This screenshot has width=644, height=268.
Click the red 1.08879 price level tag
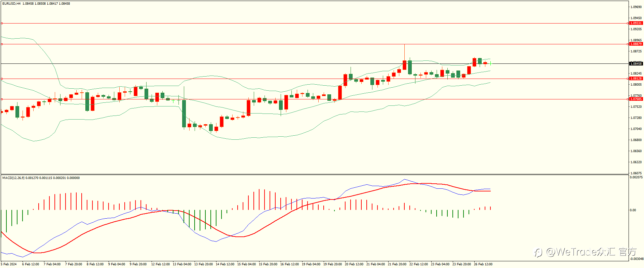pyautogui.click(x=636, y=44)
